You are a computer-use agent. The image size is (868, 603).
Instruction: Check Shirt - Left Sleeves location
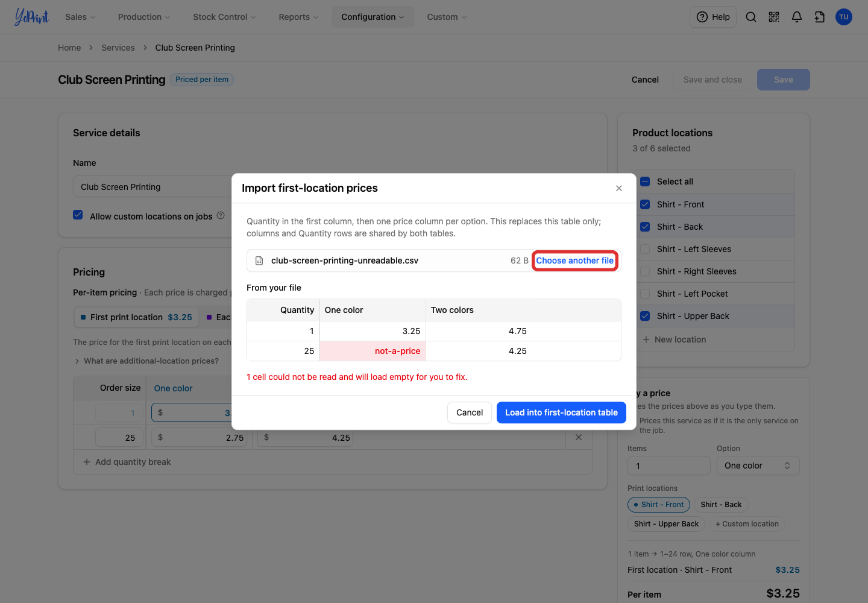(645, 249)
